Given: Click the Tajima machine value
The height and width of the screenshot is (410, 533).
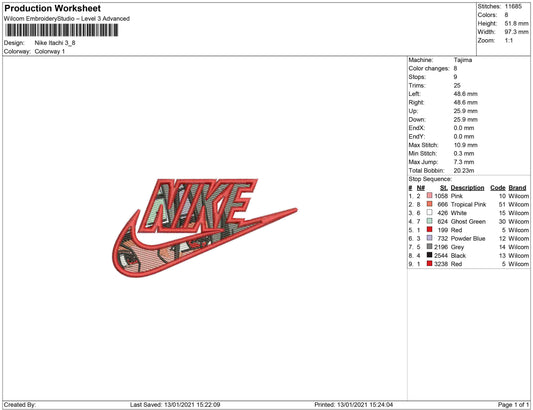Looking at the screenshot, I should coord(463,60).
